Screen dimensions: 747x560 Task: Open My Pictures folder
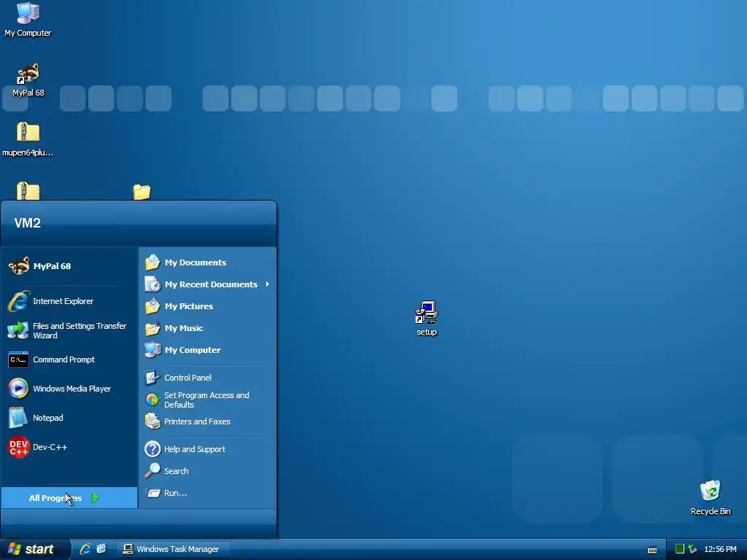208,306
